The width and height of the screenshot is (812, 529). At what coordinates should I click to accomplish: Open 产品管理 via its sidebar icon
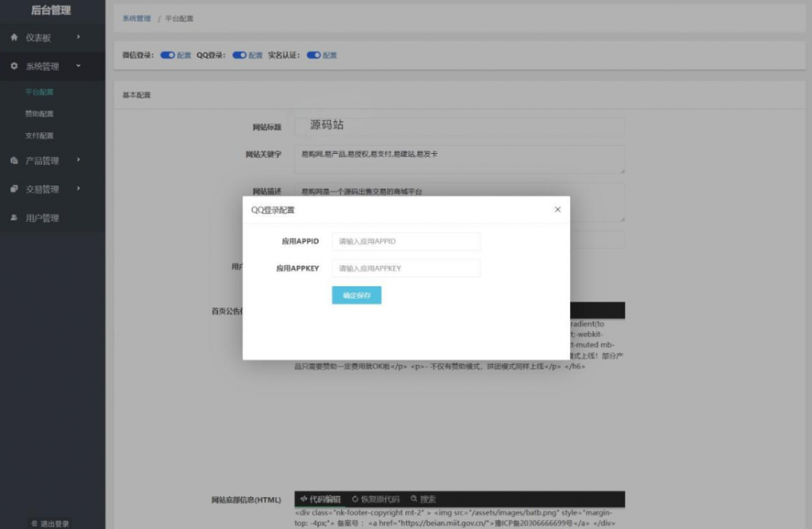pyautogui.click(x=14, y=160)
